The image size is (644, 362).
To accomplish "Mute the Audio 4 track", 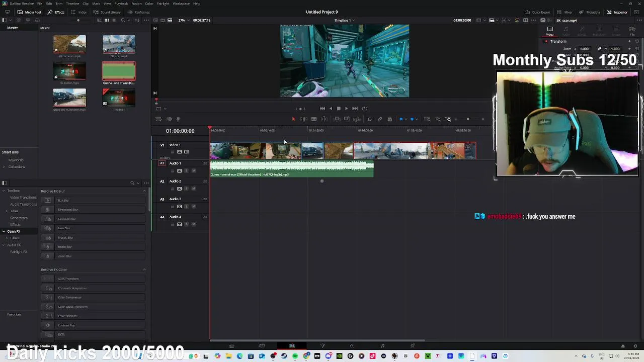I will [x=193, y=224].
